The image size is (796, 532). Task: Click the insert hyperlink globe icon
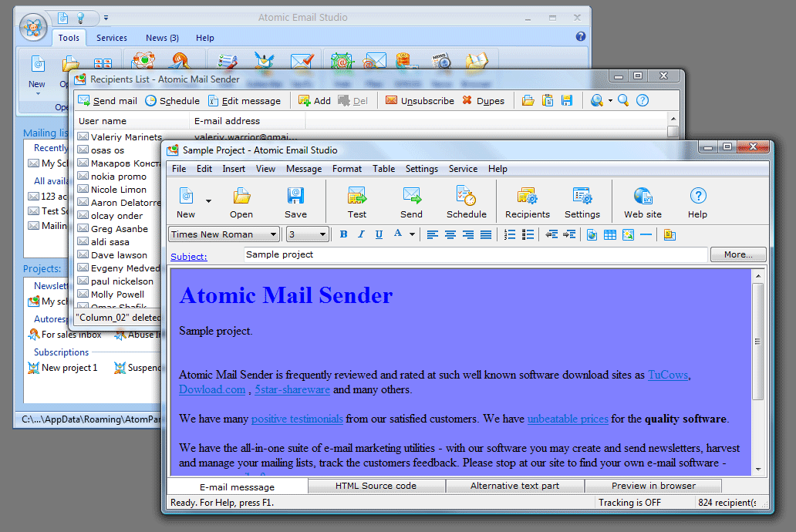coord(592,234)
